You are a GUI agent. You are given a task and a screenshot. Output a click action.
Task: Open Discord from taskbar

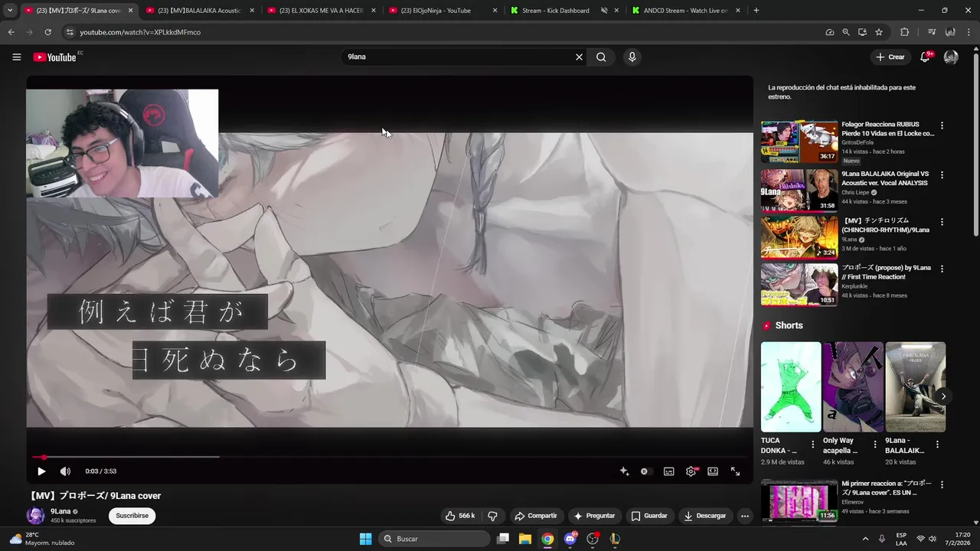570,539
